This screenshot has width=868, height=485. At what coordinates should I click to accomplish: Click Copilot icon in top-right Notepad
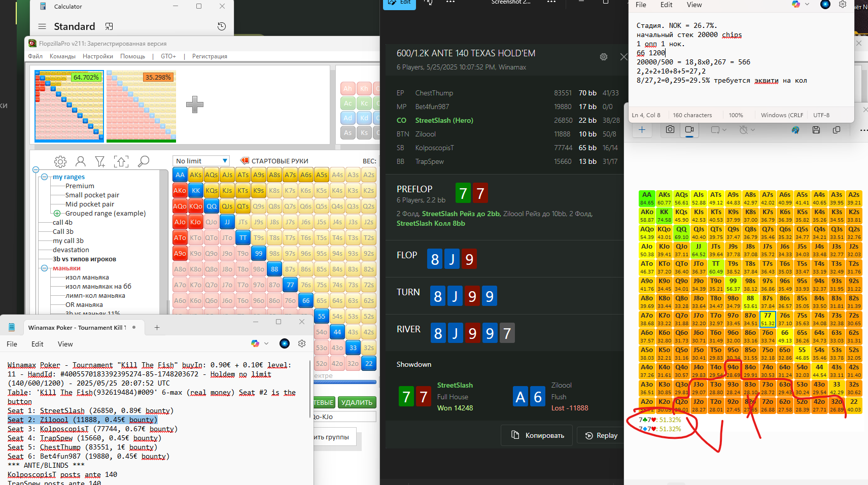(796, 5)
